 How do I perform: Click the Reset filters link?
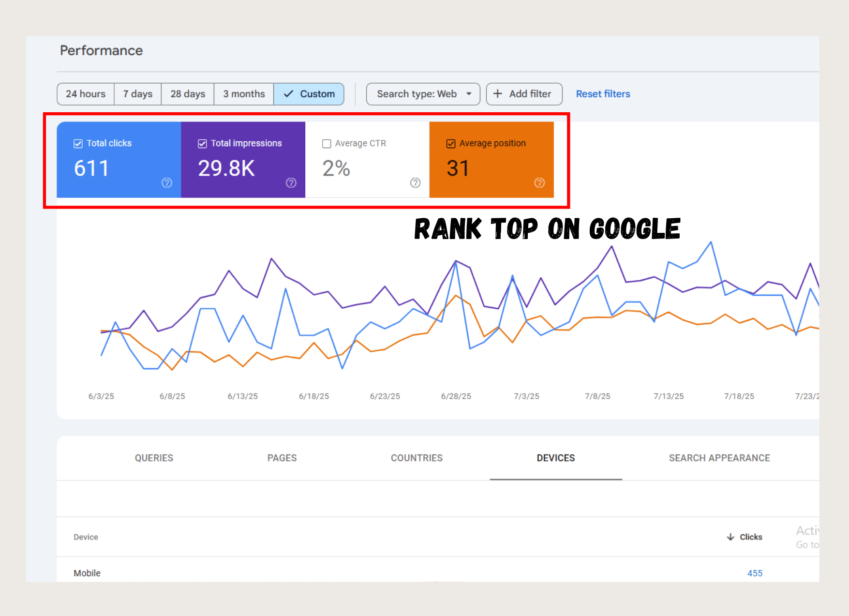[603, 94]
